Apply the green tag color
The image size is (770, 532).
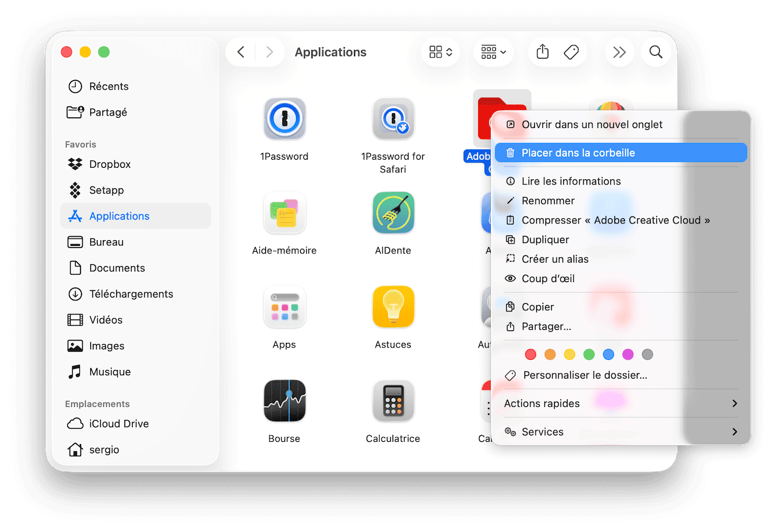click(589, 354)
